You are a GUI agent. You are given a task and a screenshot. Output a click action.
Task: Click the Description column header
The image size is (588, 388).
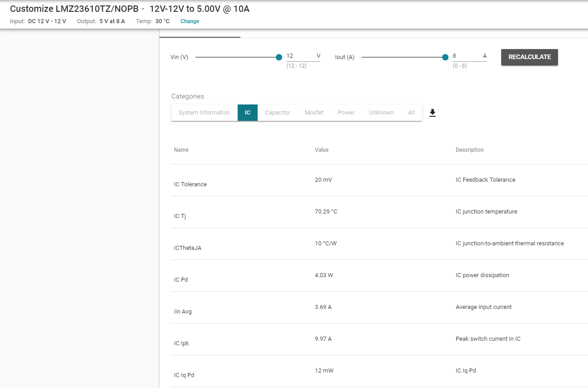point(470,150)
